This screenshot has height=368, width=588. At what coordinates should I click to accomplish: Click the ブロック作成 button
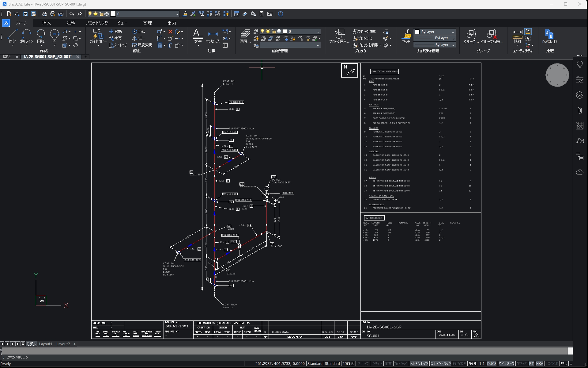coord(364,32)
